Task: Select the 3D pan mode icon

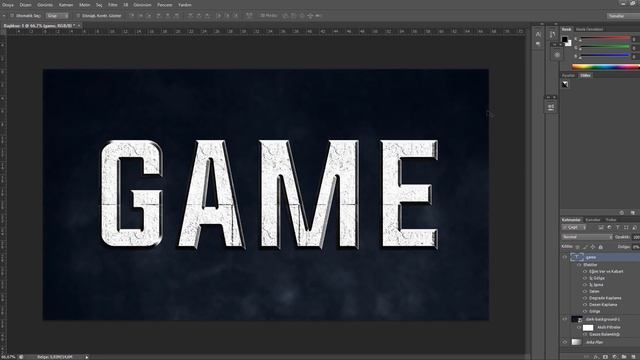Action: (x=302, y=16)
